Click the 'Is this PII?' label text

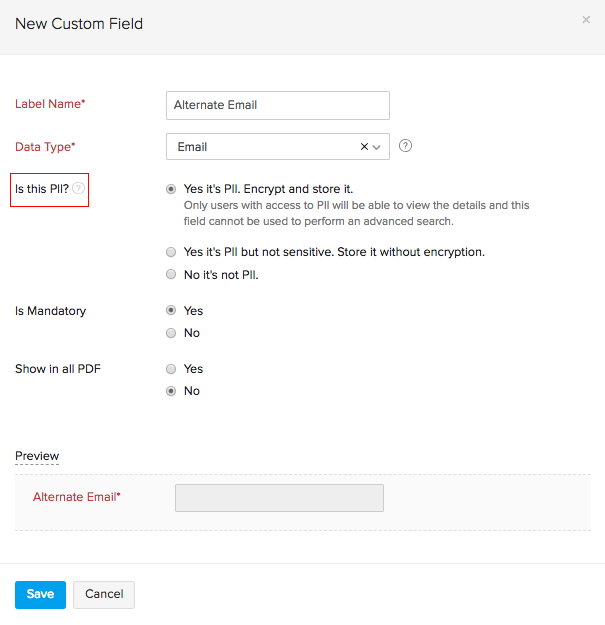[42, 188]
